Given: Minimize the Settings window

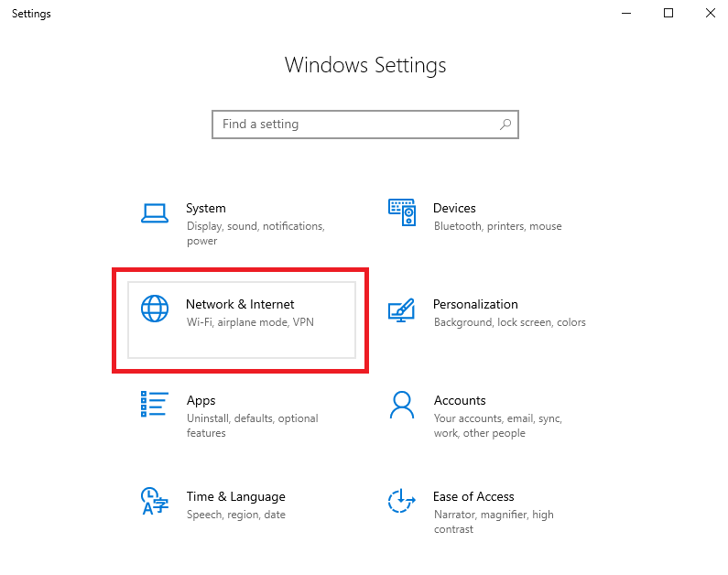Looking at the screenshot, I should pos(626,13).
